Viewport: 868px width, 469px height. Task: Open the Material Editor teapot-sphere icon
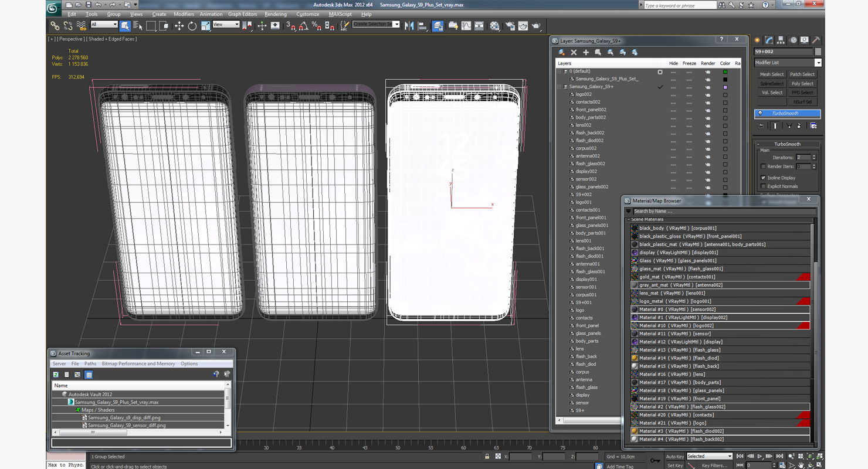pos(494,26)
